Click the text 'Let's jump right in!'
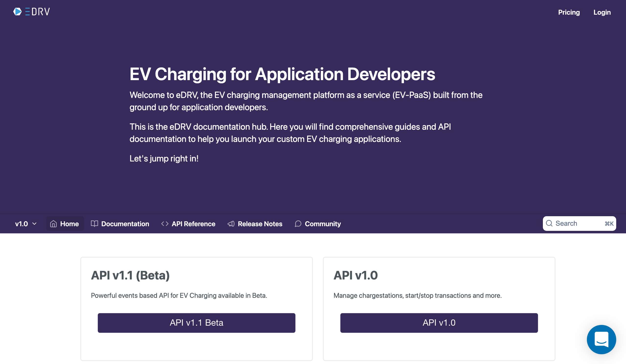 coord(164,159)
